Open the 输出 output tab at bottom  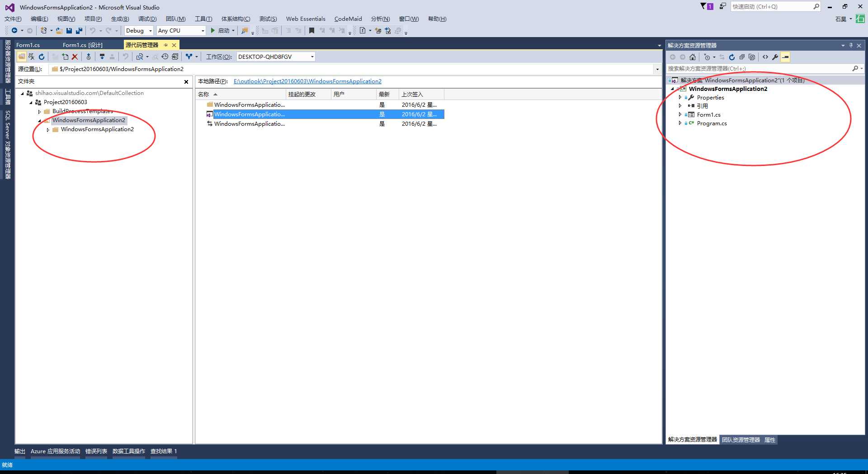pyautogui.click(x=20, y=451)
